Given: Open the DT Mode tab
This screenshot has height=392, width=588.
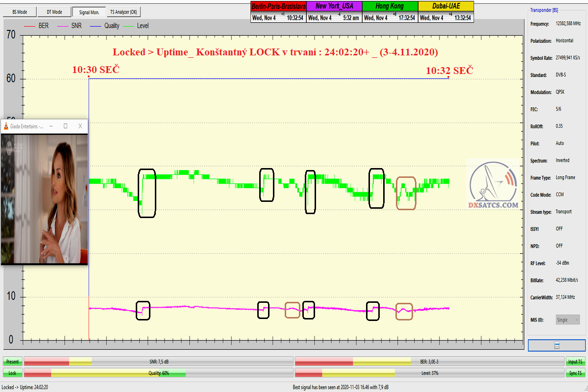Looking at the screenshot, I should click(x=54, y=12).
